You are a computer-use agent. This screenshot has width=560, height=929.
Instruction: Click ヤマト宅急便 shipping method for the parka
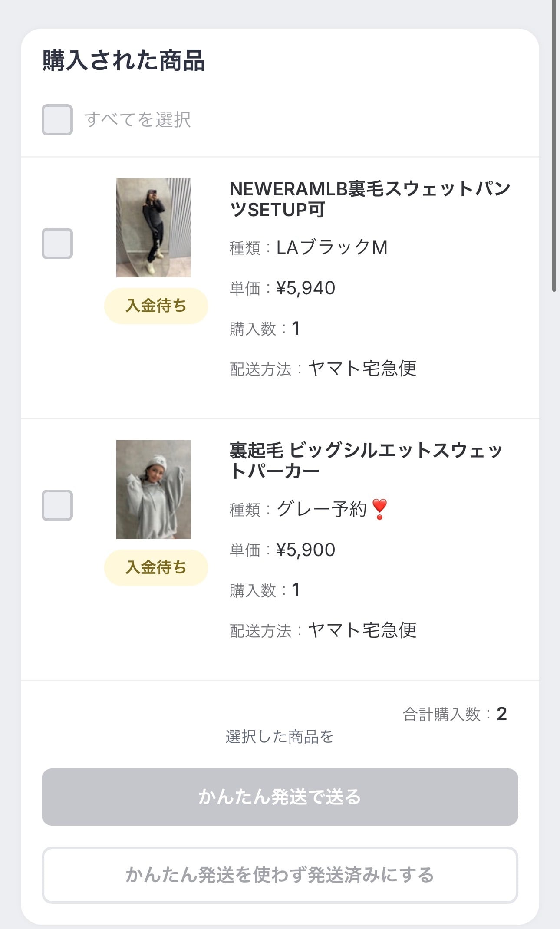(362, 630)
